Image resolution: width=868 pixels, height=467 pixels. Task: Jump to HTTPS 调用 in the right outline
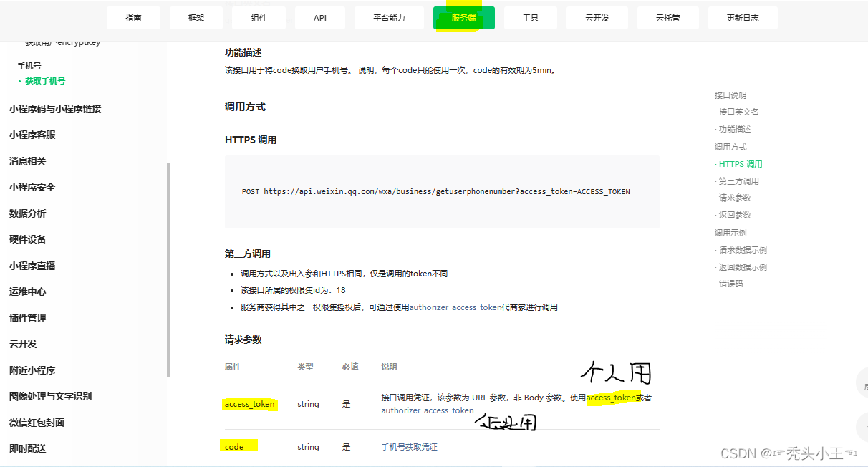tap(741, 163)
